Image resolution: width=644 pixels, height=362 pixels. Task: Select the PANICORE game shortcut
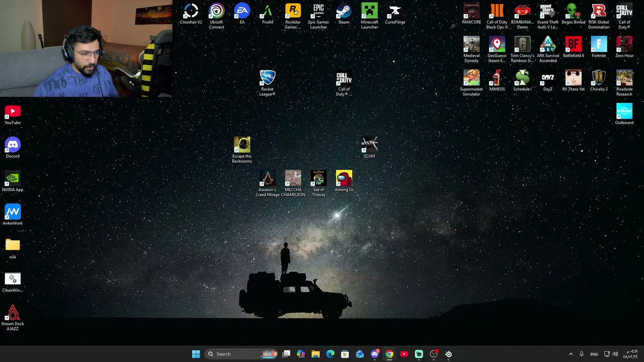coord(471,14)
